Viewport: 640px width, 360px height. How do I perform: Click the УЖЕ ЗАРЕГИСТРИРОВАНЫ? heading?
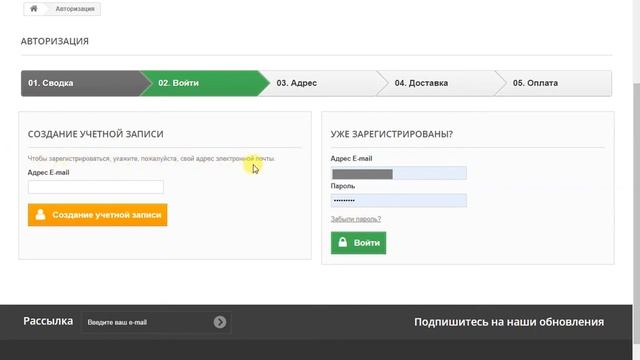click(392, 134)
